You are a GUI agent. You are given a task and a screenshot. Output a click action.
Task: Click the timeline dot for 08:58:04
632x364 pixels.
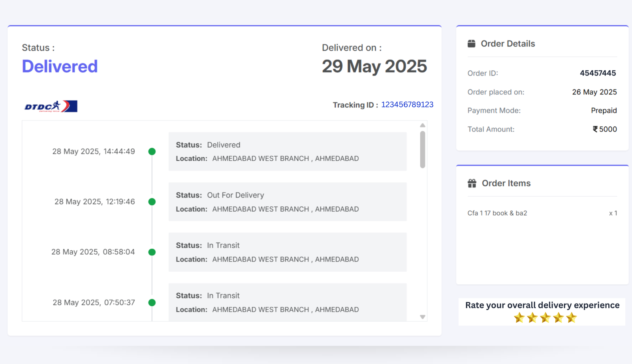pos(152,252)
